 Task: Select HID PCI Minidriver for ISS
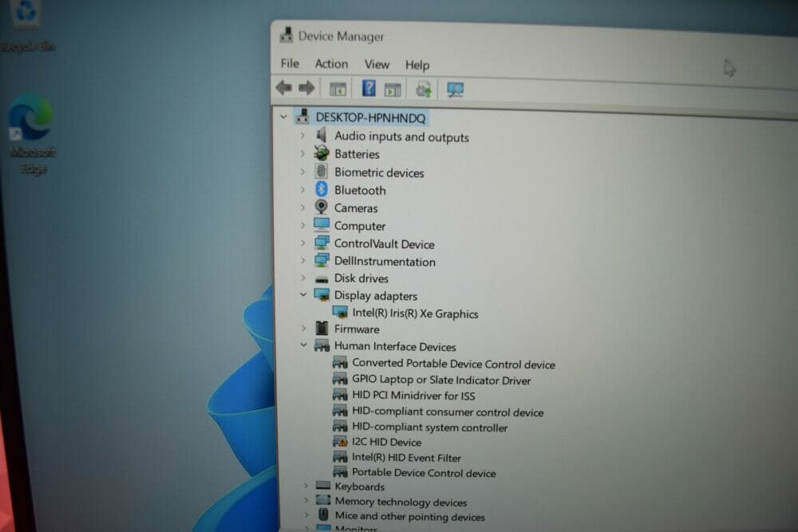pos(413,395)
